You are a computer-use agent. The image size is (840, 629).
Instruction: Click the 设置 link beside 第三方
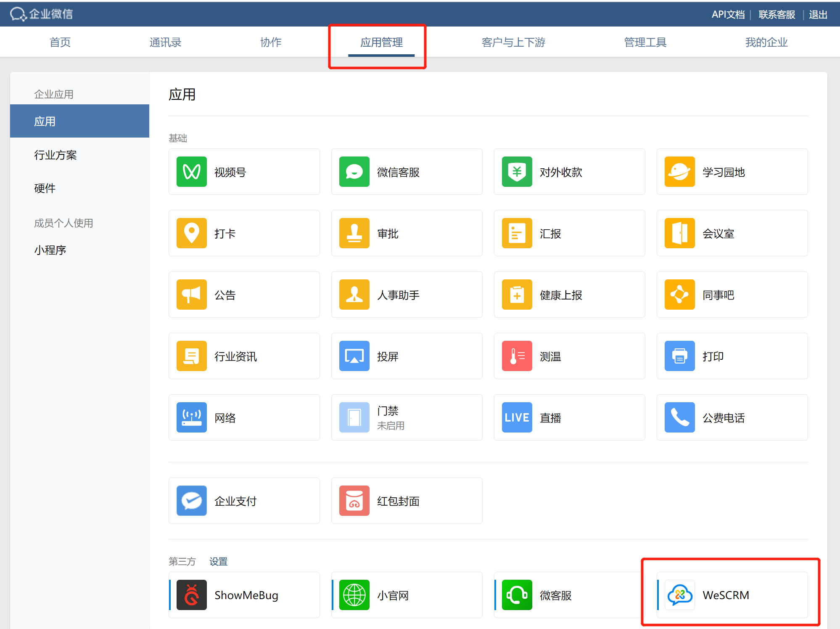(218, 561)
